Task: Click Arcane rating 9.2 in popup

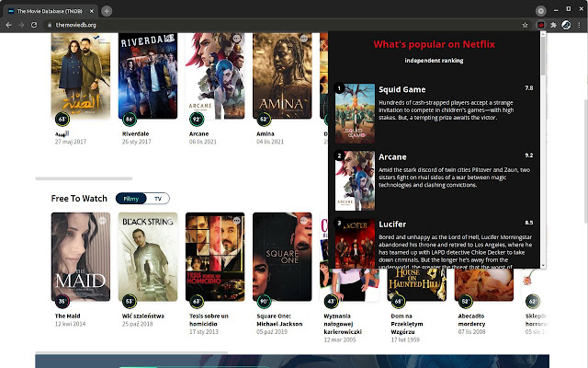Action: pos(529,155)
